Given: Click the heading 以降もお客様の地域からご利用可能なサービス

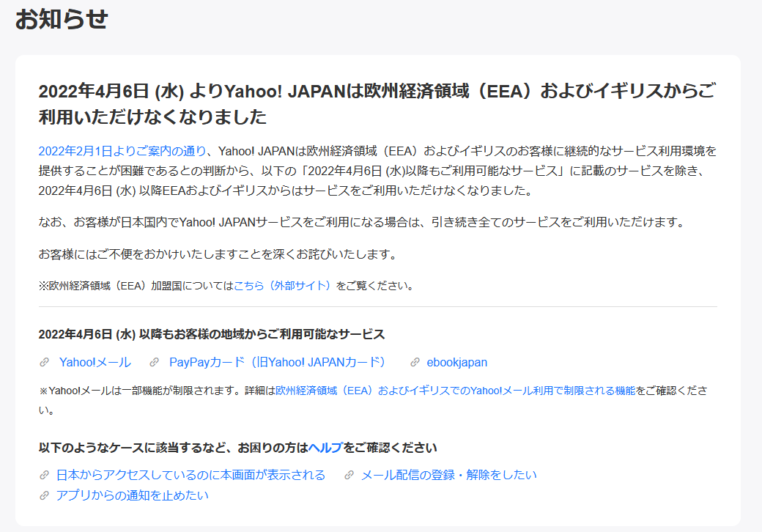Looking at the screenshot, I should pos(212,334).
